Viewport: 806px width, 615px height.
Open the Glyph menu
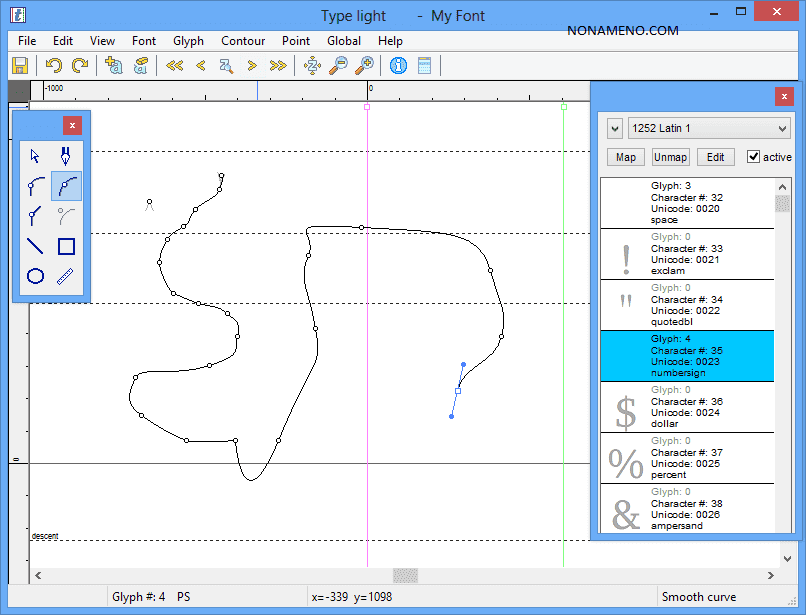188,41
